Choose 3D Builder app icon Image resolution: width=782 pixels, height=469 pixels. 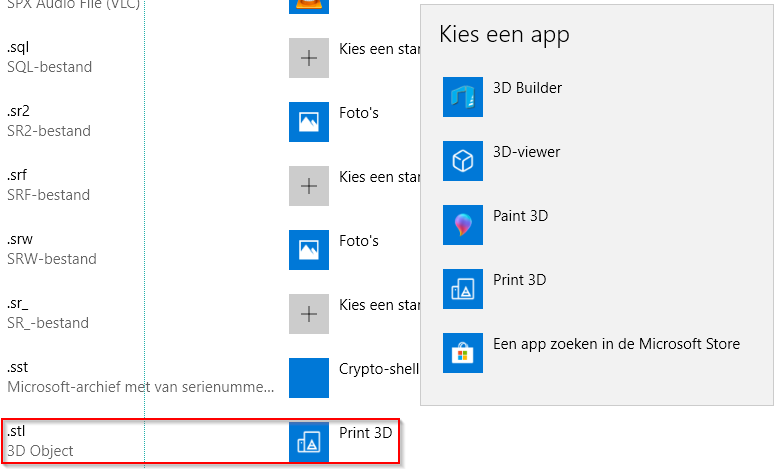(x=462, y=97)
